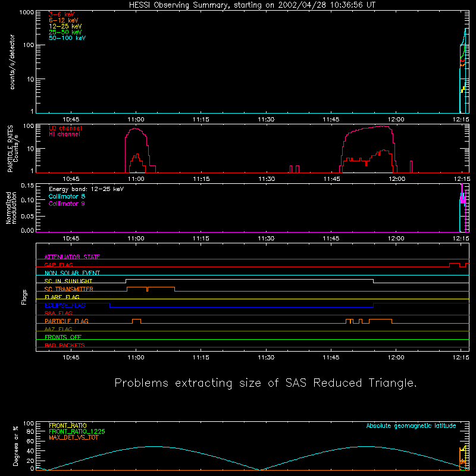The width and height of the screenshot is (476, 476).
Task: Select the FRONT_RATIO legend label
Action: tap(68, 425)
